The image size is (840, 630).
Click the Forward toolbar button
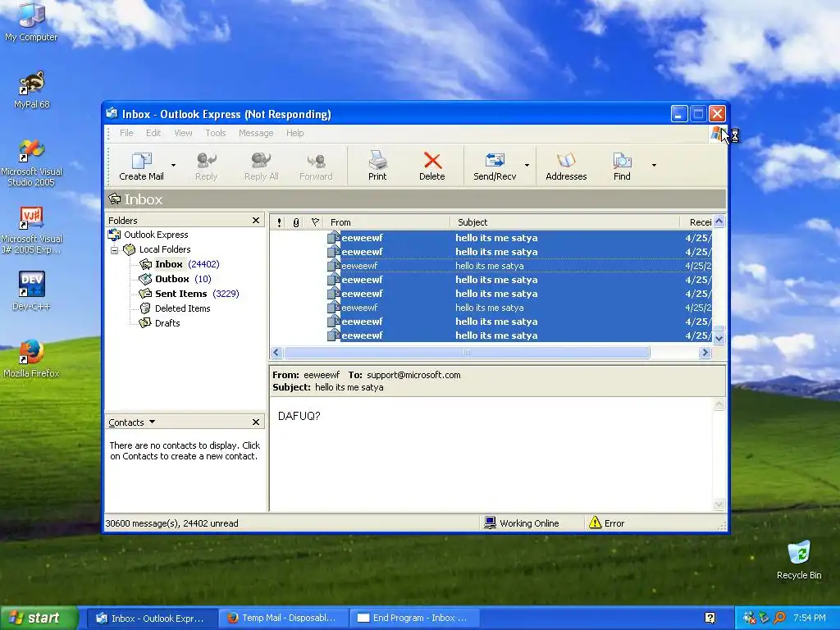click(x=316, y=166)
